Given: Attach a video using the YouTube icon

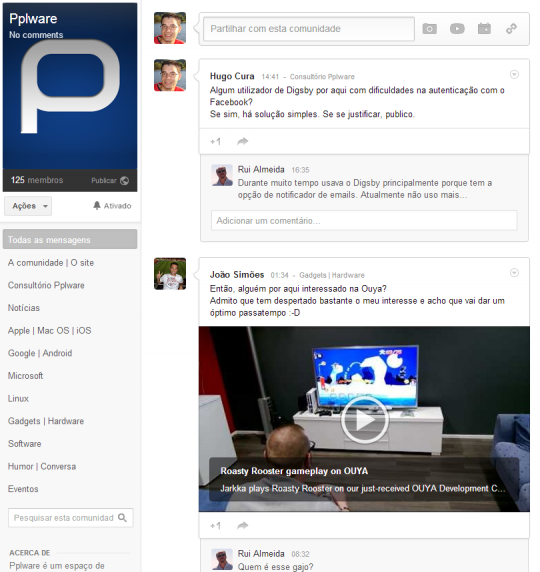Looking at the screenshot, I should click(x=457, y=28).
